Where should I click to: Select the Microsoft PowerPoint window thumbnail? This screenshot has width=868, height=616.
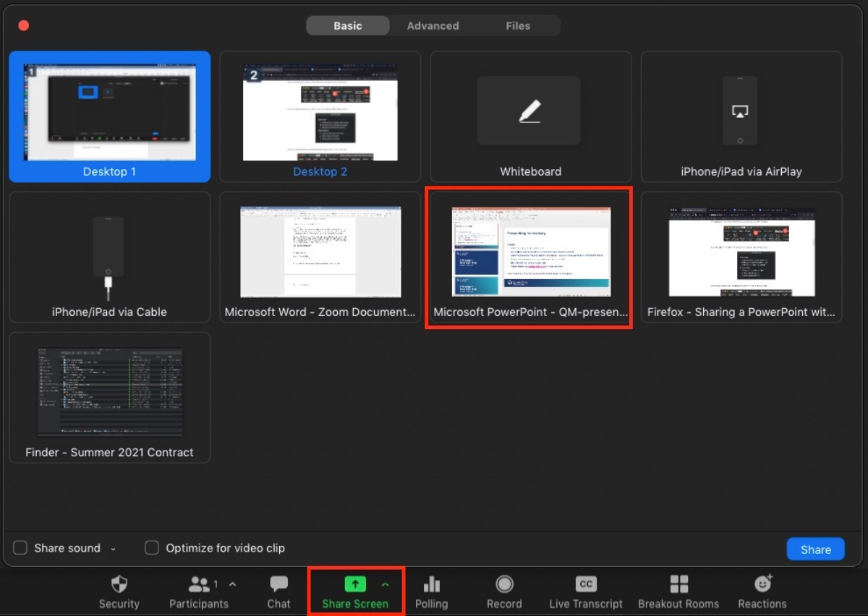point(530,252)
